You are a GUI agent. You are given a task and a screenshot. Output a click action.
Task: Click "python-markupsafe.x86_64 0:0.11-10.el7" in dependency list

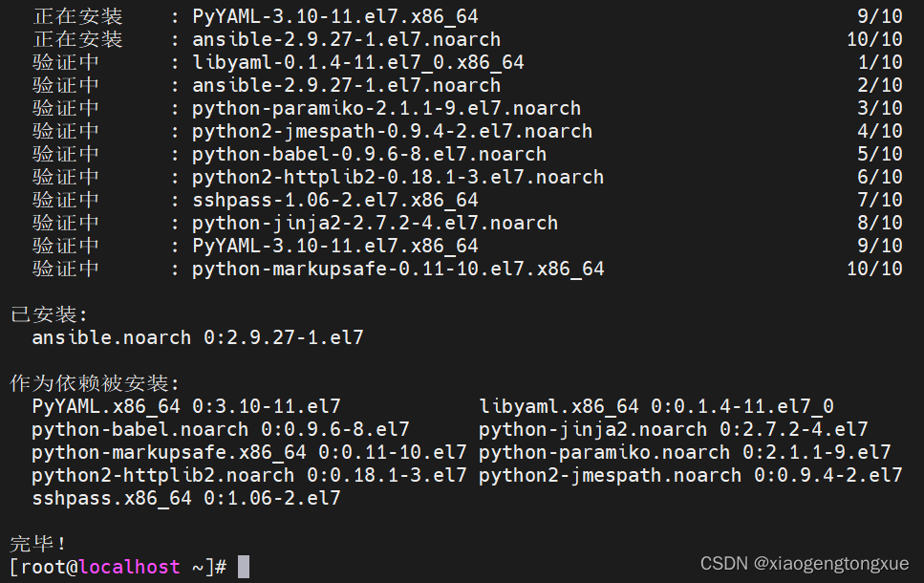click(249, 452)
